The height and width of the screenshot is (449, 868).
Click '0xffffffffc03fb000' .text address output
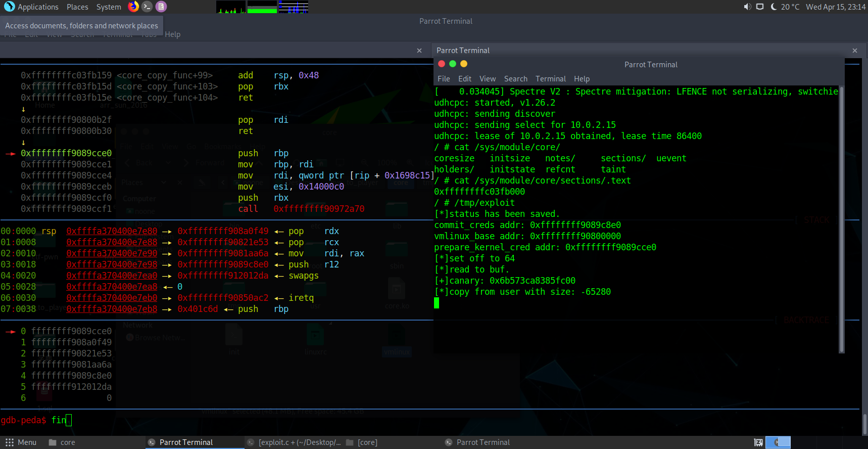coord(479,192)
